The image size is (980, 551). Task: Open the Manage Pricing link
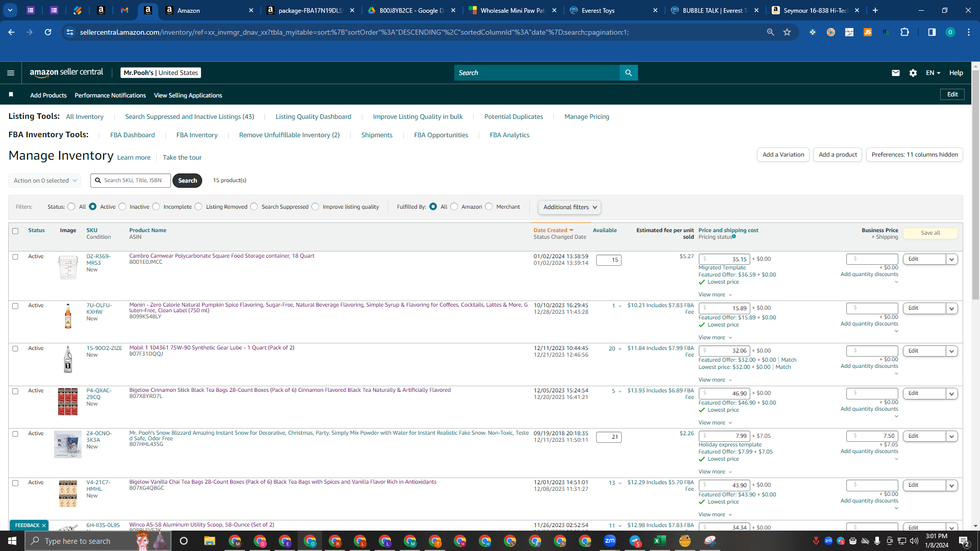click(x=587, y=117)
